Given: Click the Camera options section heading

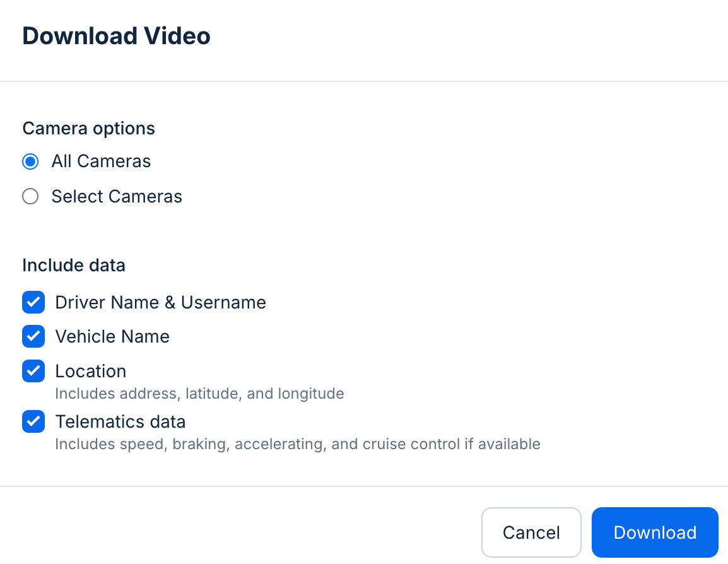Looking at the screenshot, I should coord(88,128).
